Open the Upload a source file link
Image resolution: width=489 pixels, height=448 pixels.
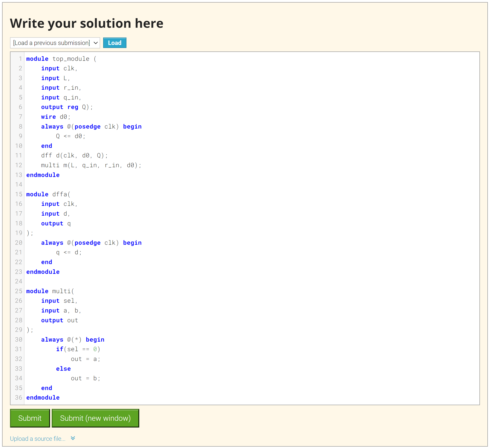click(x=37, y=438)
